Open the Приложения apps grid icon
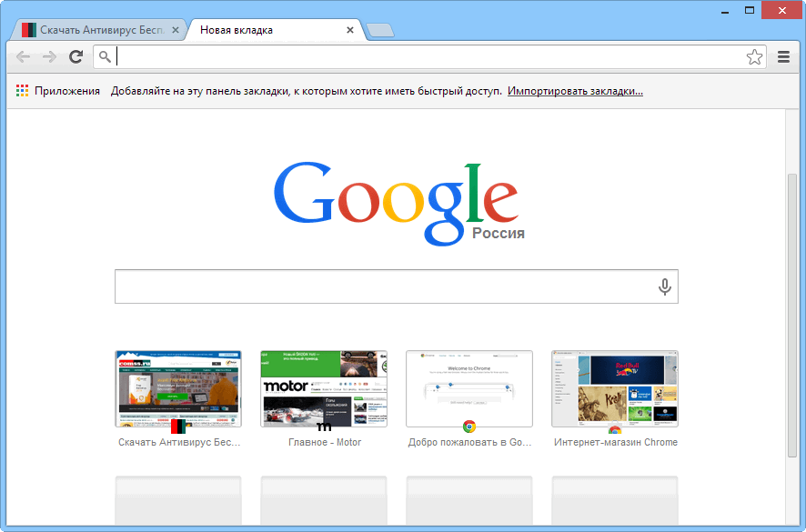Screen dimensions: 806x532 [22, 90]
